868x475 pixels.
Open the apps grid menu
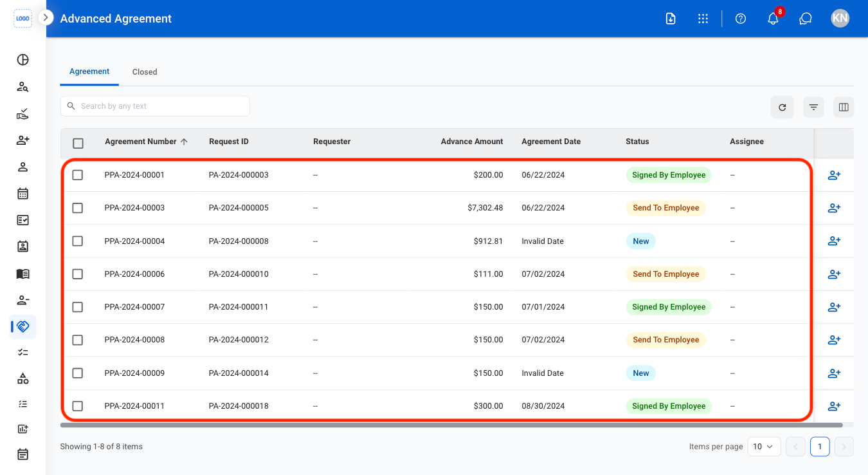pyautogui.click(x=703, y=19)
